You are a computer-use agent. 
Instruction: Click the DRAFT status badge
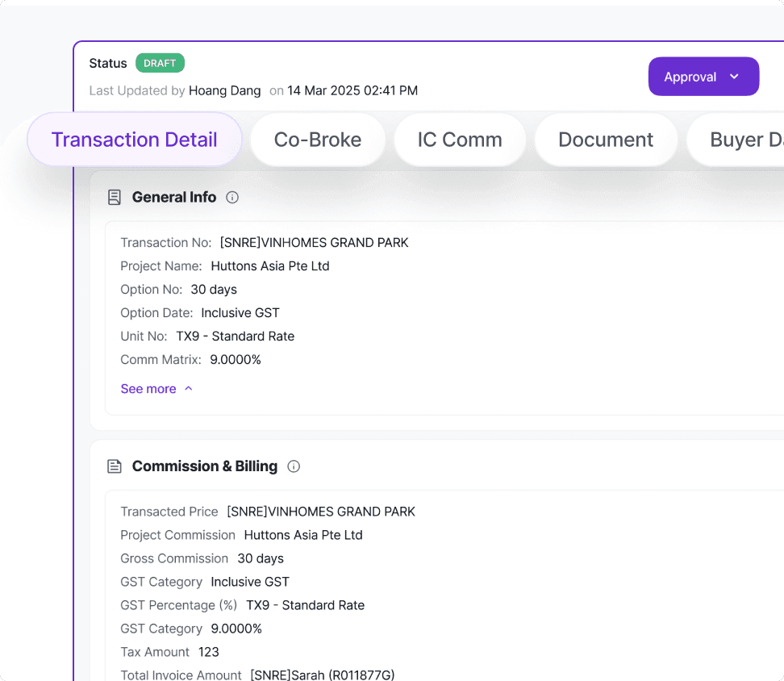[160, 63]
